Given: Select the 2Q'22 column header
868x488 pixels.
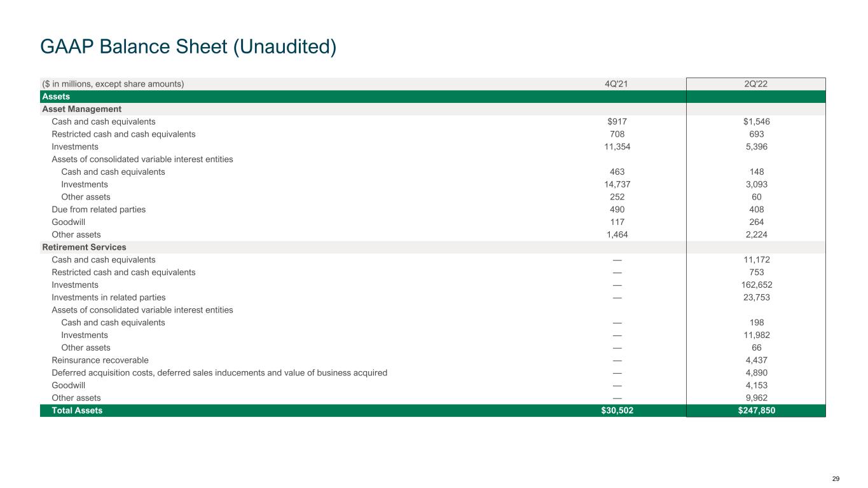Looking at the screenshot, I should (755, 84).
